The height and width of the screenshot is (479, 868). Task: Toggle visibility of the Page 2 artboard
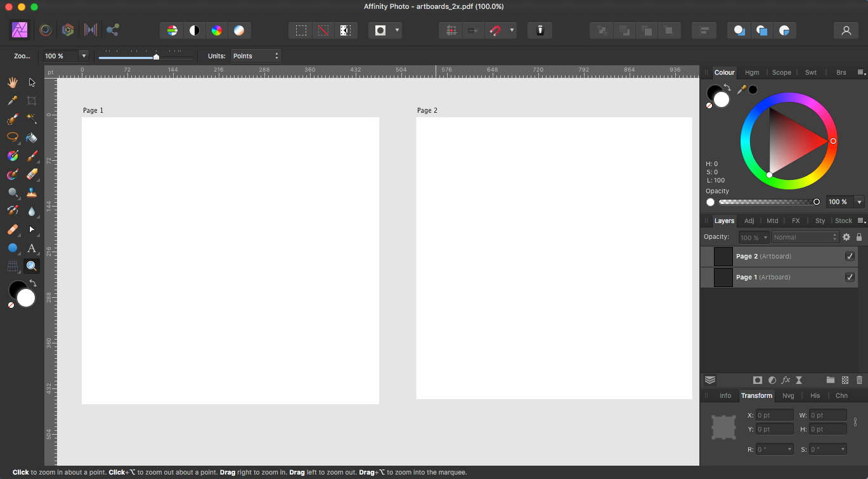pyautogui.click(x=850, y=256)
